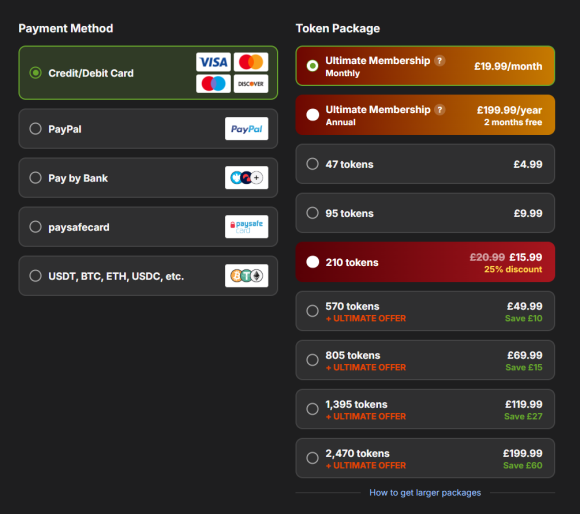Select the paysafecard payment radio button
Screen dimensions: 580x514
[36, 227]
